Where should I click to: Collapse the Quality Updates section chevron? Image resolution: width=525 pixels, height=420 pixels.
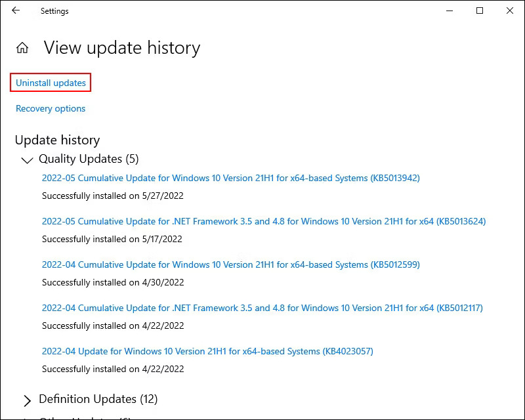click(x=27, y=159)
